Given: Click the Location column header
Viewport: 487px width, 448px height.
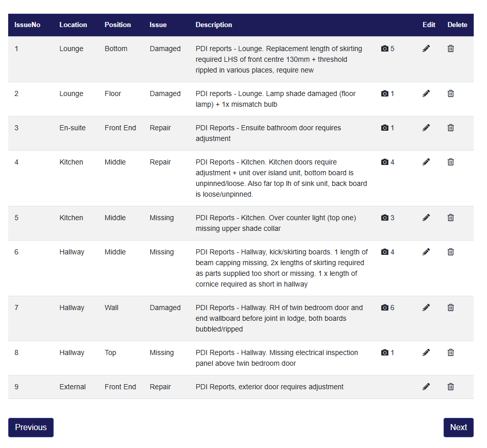Looking at the screenshot, I should (73, 25).
